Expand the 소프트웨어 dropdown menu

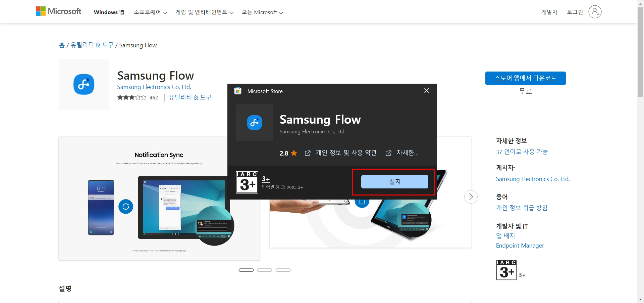150,12
